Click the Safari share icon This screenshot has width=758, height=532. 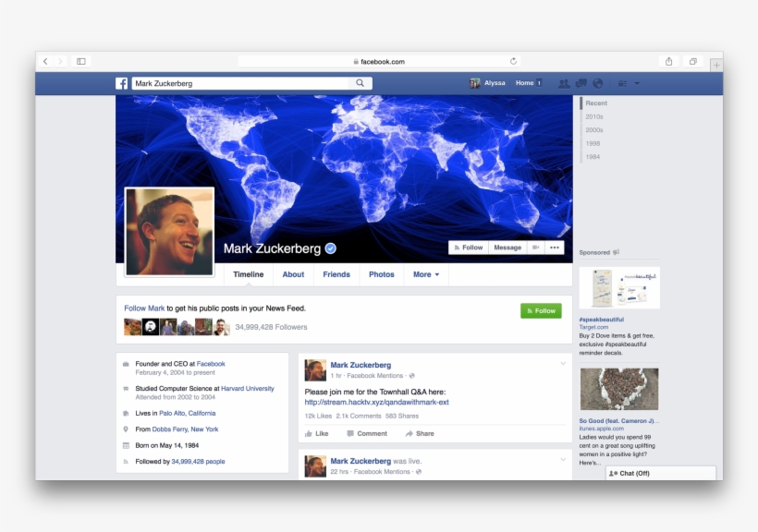coord(669,61)
